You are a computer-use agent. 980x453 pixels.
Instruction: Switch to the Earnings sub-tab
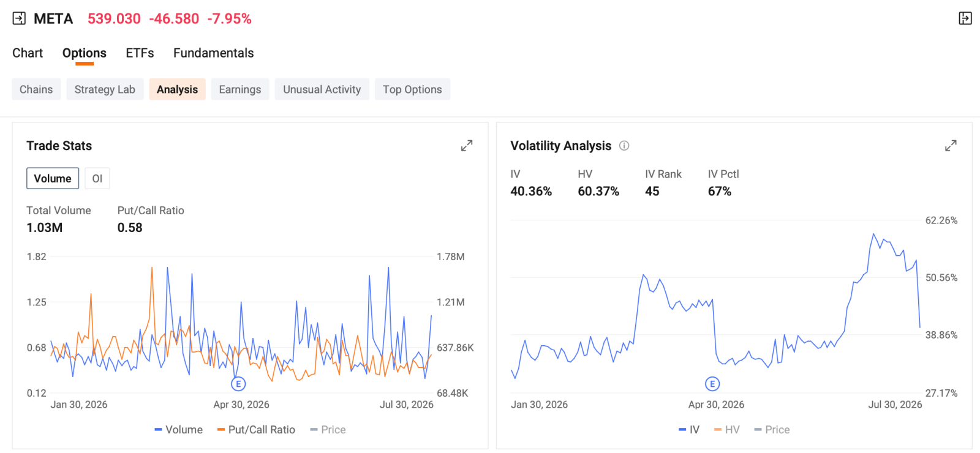coord(240,89)
